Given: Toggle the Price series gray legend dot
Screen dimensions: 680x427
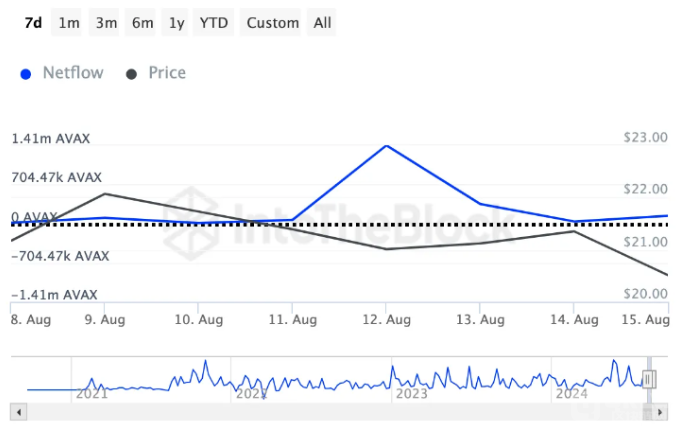Looking at the screenshot, I should 131,73.
